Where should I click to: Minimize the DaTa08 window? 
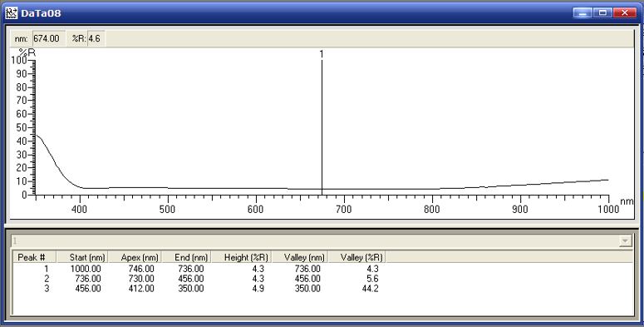582,13
